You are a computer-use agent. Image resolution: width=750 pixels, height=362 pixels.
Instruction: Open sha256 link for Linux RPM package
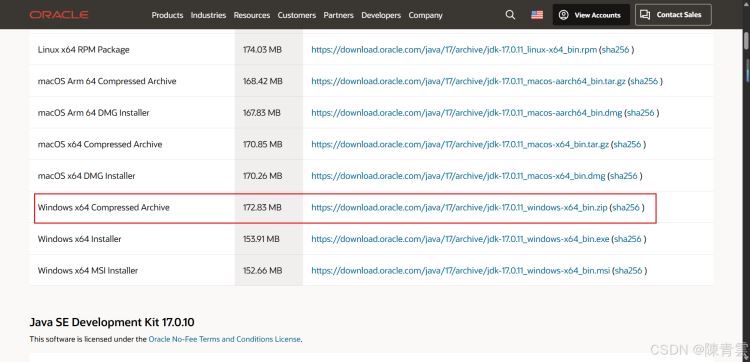pos(616,50)
